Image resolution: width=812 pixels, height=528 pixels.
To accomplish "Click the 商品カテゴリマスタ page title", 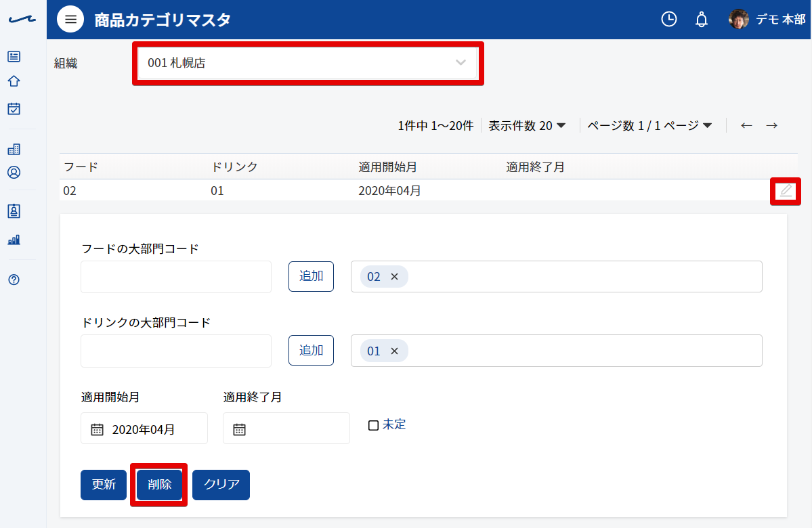I will [163, 20].
